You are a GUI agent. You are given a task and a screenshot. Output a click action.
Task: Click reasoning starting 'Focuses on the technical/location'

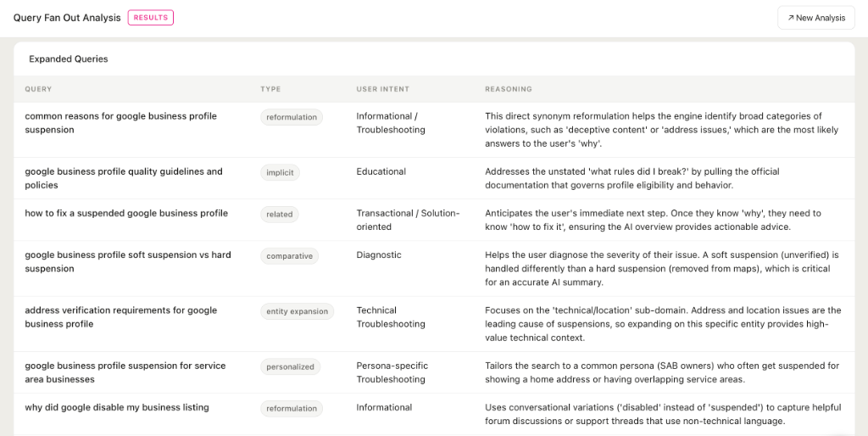(x=663, y=324)
